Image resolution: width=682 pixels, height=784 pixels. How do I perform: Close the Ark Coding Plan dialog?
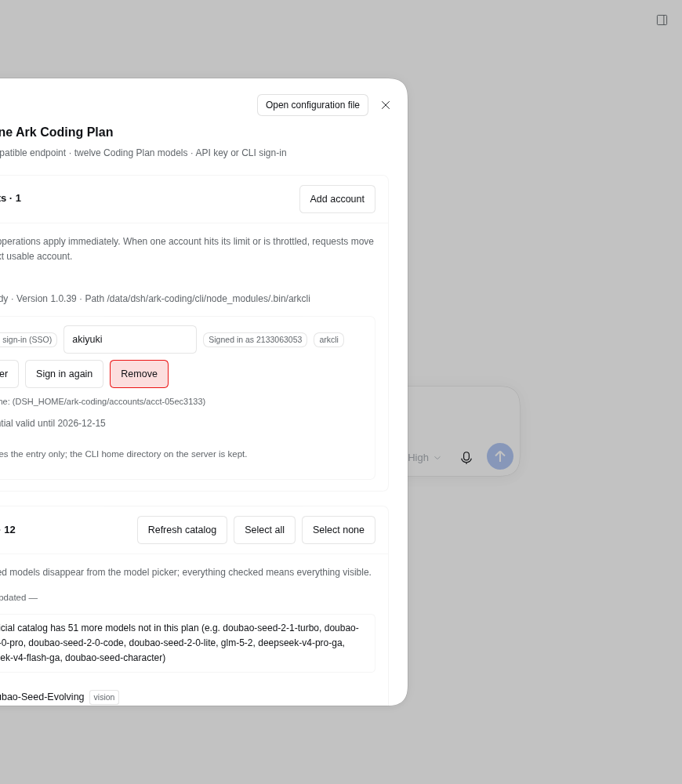[386, 105]
